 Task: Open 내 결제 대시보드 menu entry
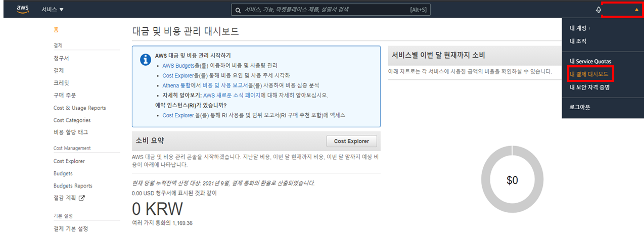[589, 74]
